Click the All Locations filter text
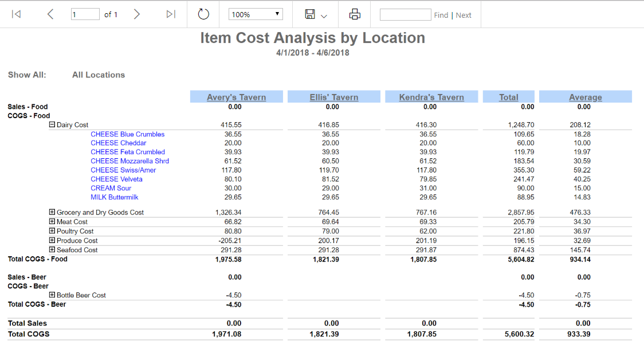Screen dimensions: 644x352 click(x=99, y=75)
